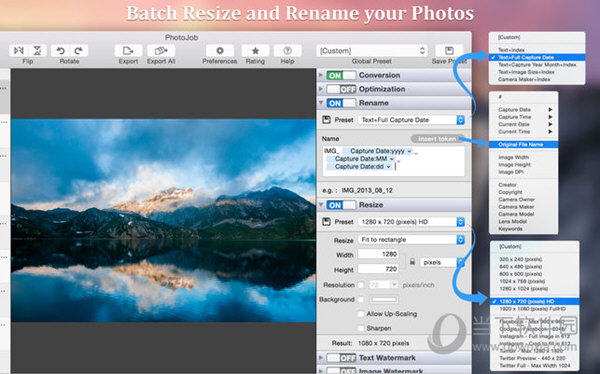Rotate image counterclockwise

[x=60, y=51]
